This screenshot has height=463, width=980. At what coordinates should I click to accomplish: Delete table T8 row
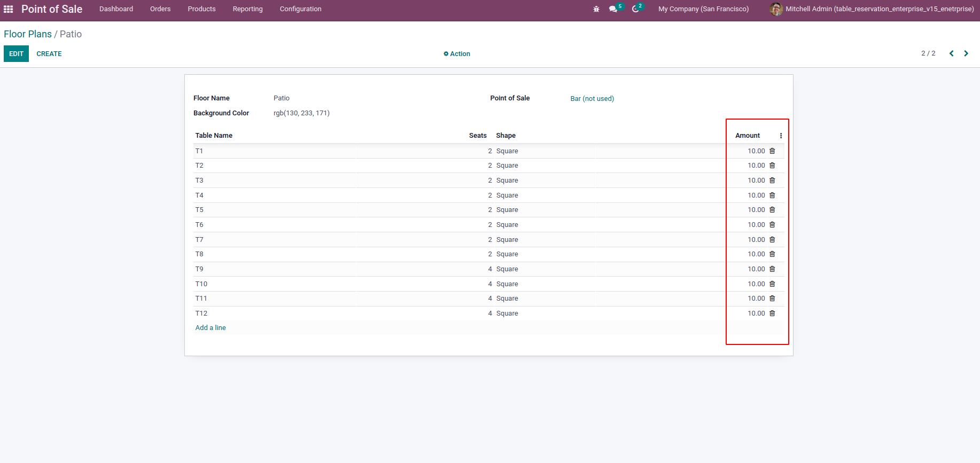(772, 254)
